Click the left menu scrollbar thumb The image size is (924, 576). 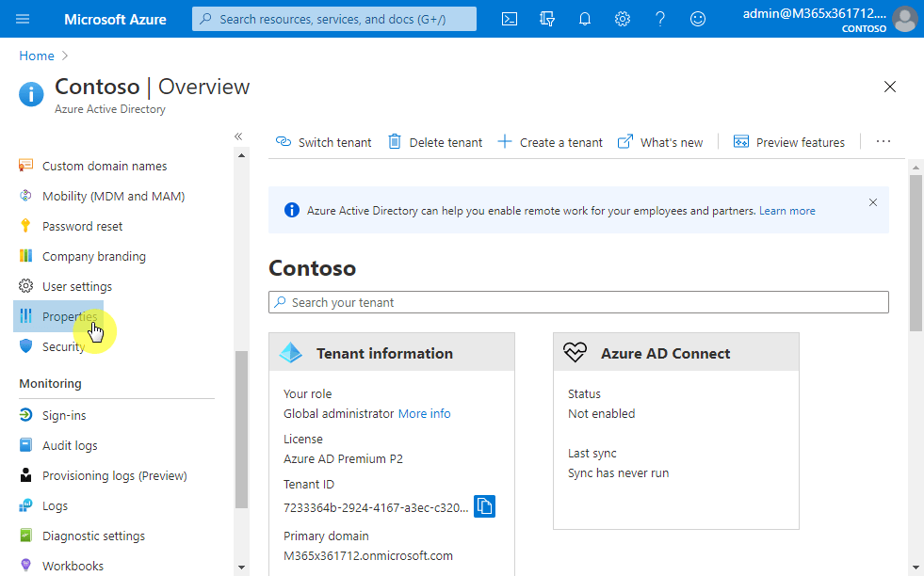pyautogui.click(x=242, y=429)
